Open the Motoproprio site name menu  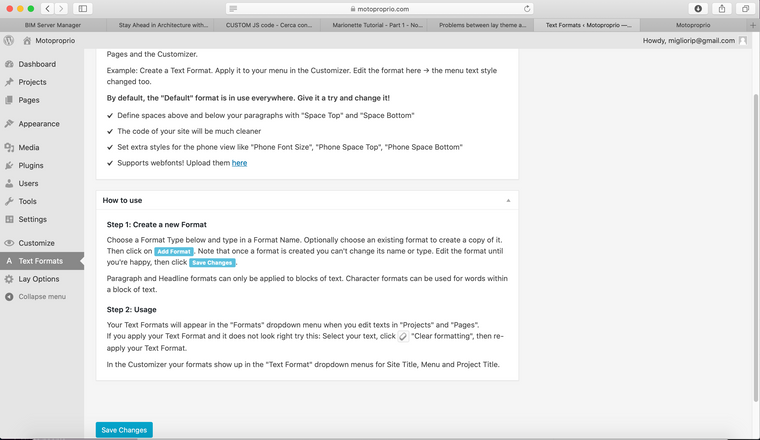(44, 41)
